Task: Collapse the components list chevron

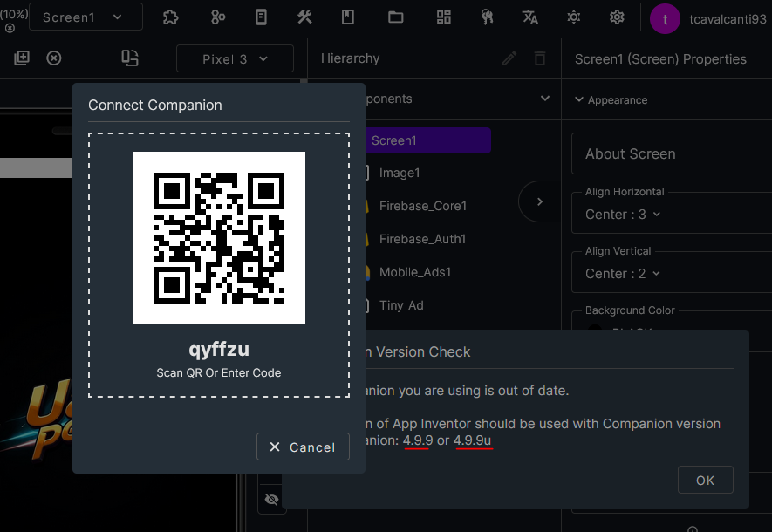Action: pyautogui.click(x=545, y=98)
